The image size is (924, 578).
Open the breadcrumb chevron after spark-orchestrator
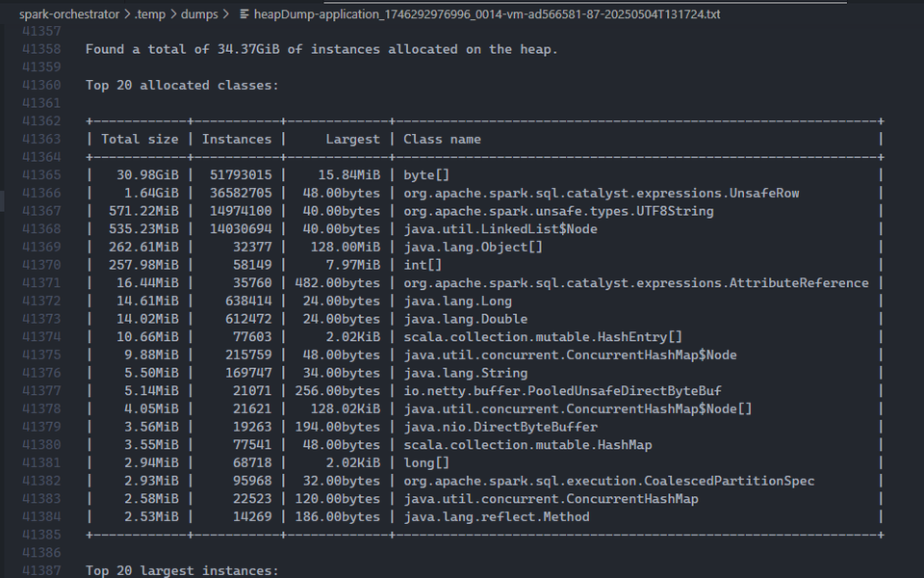126,14
